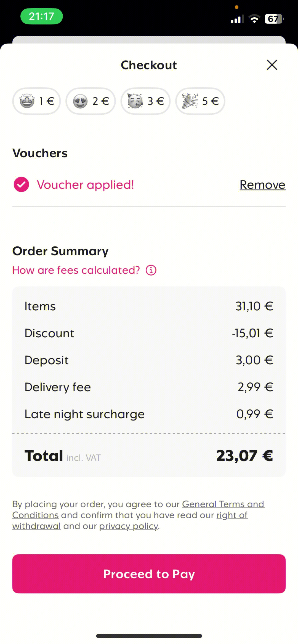
Task: Click the pink voucher applied checkmark
Action: point(21,184)
